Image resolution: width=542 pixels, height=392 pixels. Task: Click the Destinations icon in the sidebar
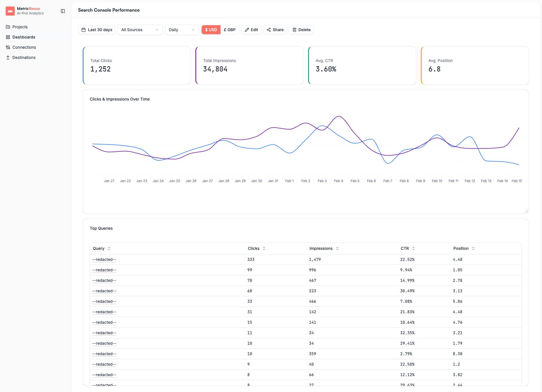coord(8,57)
